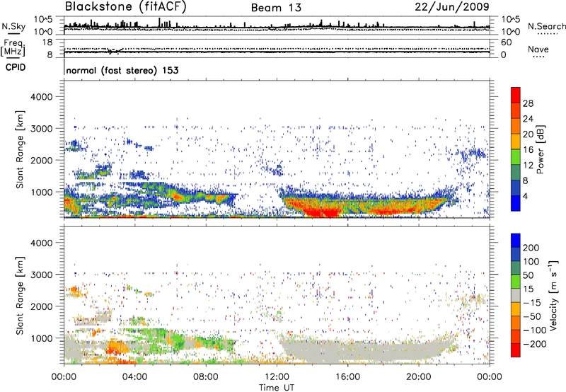This screenshot has width=566, height=392.
Task: Click the "12" power colorbar label
Action: coord(528,166)
